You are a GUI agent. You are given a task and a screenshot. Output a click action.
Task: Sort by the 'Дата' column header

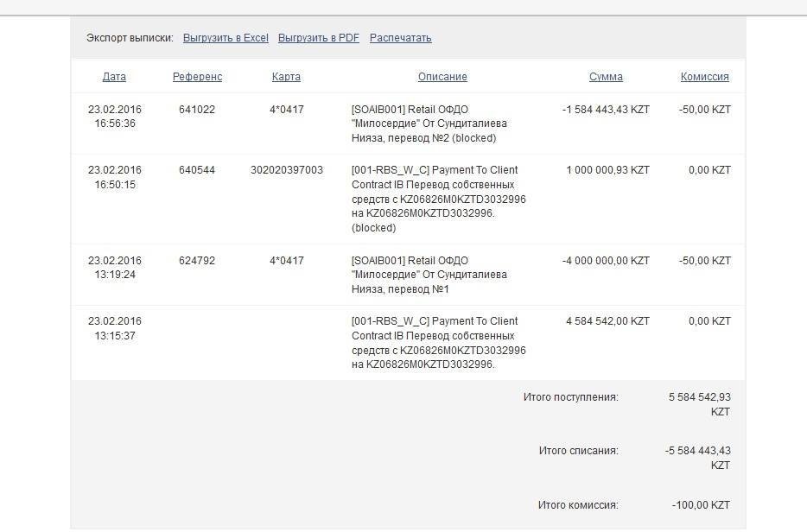[114, 77]
